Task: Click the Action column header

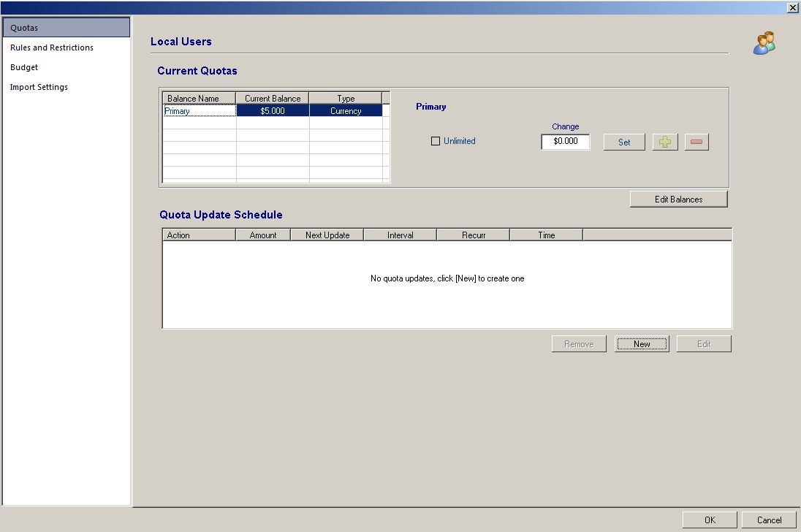Action: [200, 235]
